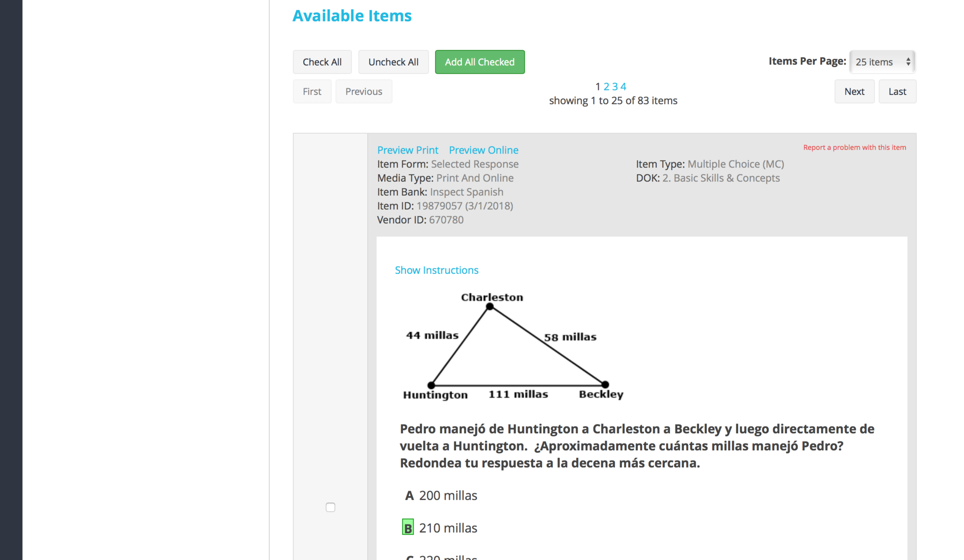
Task: Click the green highlighted B answer badge
Action: click(408, 528)
